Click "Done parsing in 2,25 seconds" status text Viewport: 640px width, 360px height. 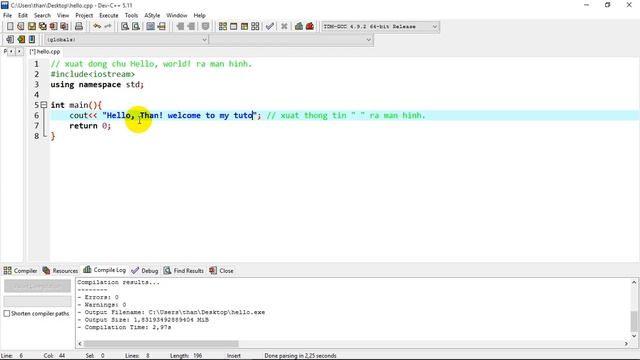[300, 356]
